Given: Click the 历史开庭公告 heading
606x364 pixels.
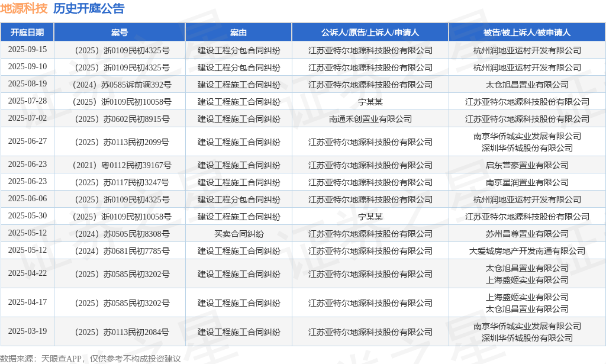Looking at the screenshot, I should coord(89,8).
